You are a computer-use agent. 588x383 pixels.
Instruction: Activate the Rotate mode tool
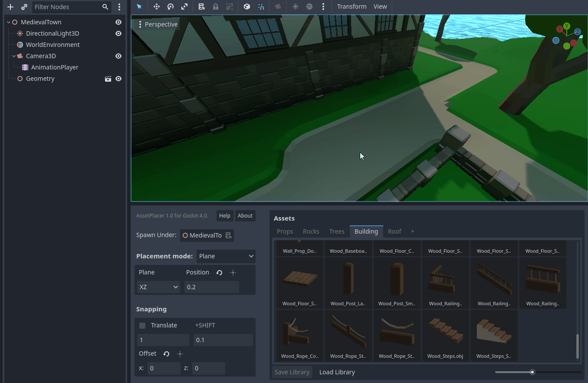tap(171, 7)
